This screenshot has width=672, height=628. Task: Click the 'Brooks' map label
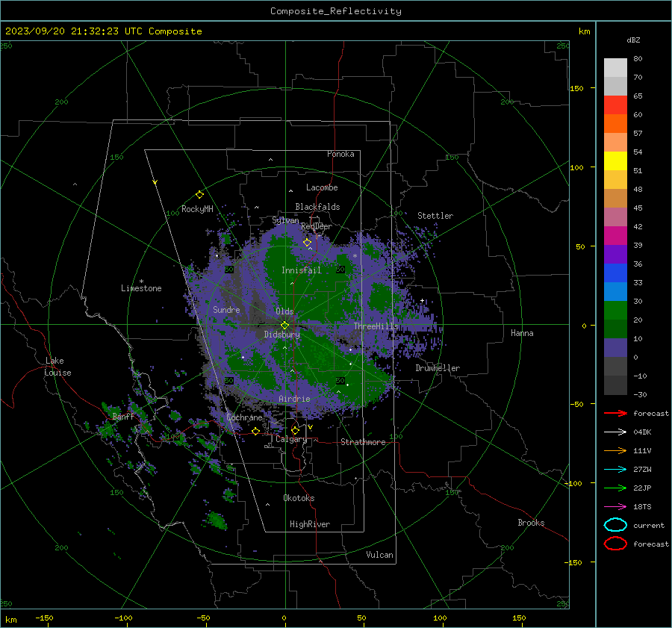point(531,523)
